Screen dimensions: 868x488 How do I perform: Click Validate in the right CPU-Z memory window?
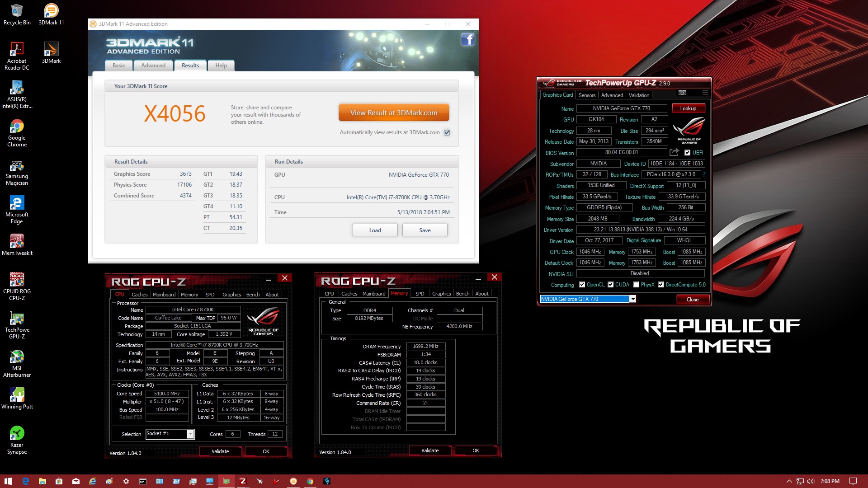click(x=430, y=450)
